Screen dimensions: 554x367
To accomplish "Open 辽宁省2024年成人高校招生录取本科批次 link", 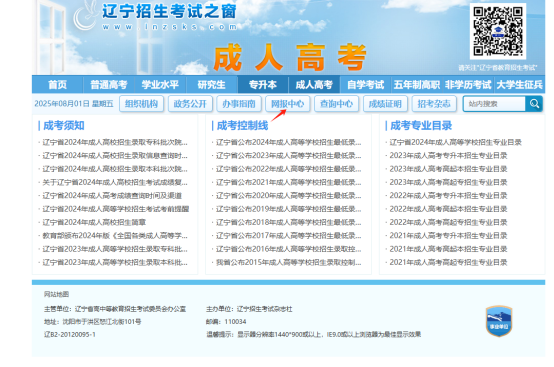I will point(115,169).
